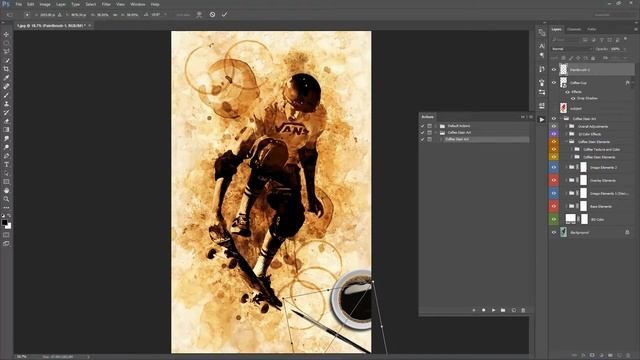This screenshot has width=640, height=360.
Task: Open the Actions panel play icon in side dock
Action: click(542, 120)
